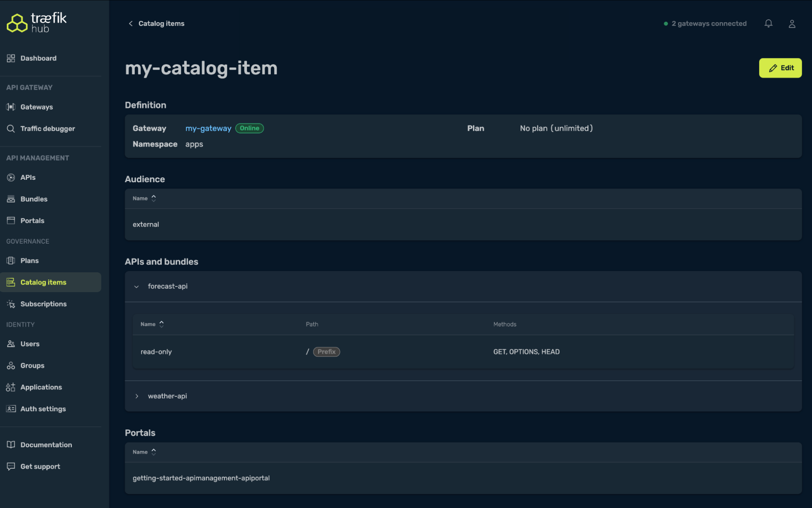812x508 pixels.
Task: Sort the Audience table by Name
Action: 144,198
